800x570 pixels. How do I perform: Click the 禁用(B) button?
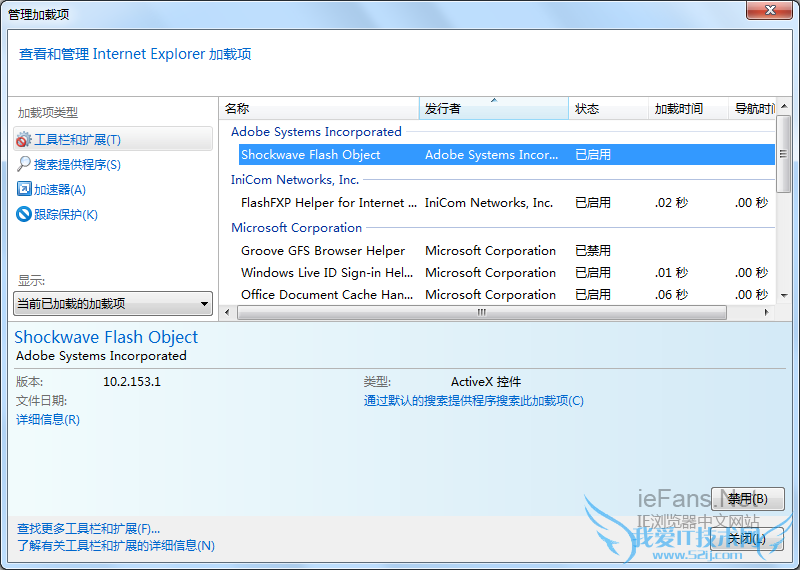(x=747, y=499)
